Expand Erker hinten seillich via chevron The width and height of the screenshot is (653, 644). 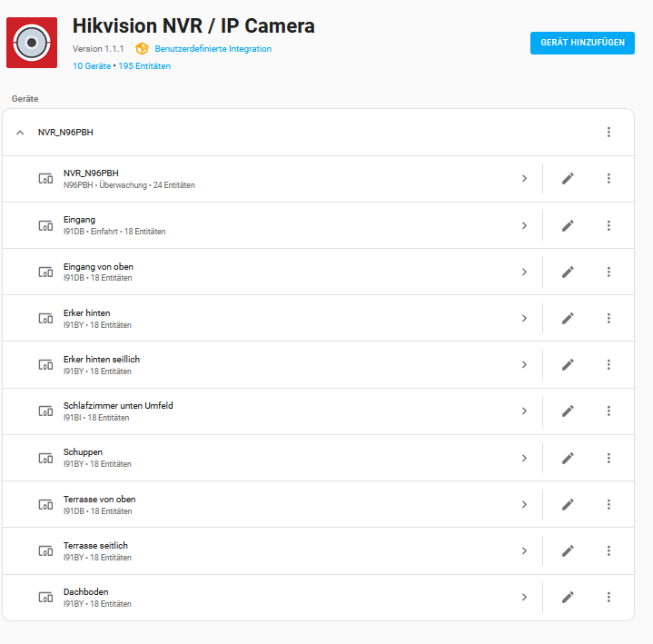click(x=524, y=364)
